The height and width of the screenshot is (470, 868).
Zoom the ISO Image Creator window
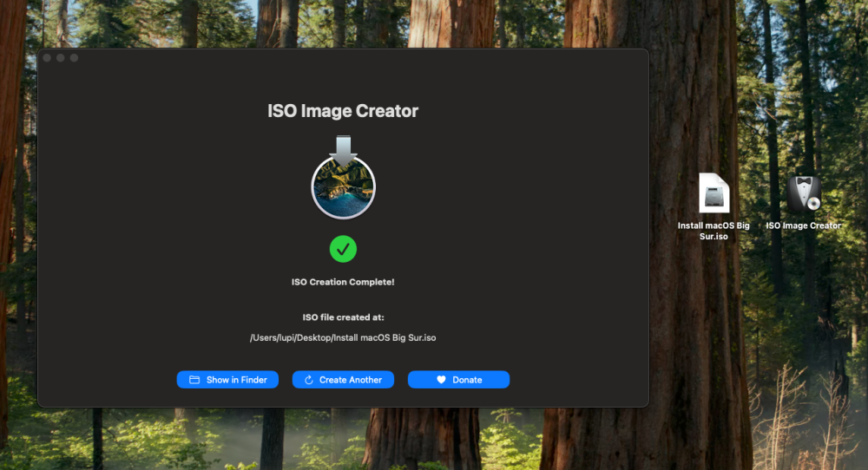coord(74,57)
